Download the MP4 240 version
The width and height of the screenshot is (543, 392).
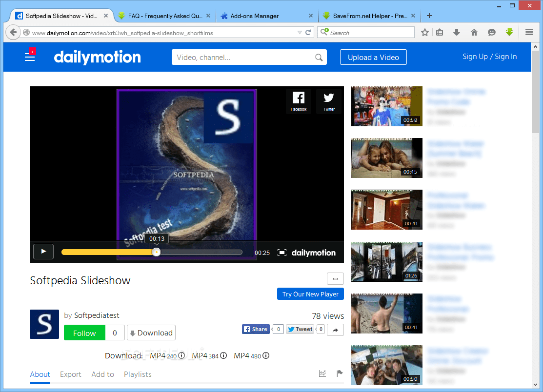click(163, 355)
